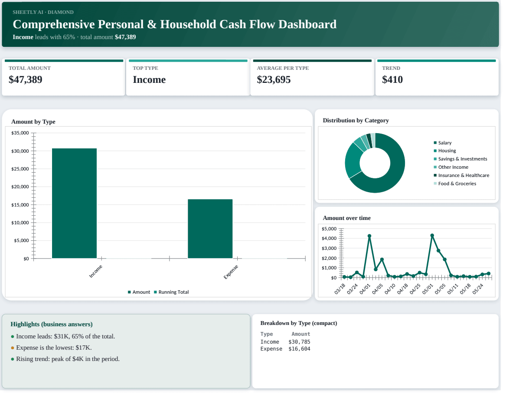The height and width of the screenshot is (400, 532).
Task: Click the $35,000 axis label on bar chart
Action: (20, 133)
